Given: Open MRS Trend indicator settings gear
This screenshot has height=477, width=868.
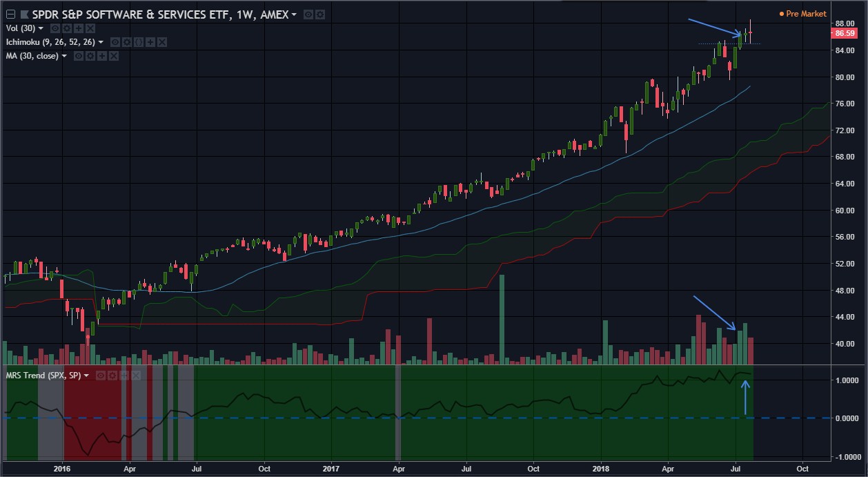Looking at the screenshot, I should pos(112,376).
